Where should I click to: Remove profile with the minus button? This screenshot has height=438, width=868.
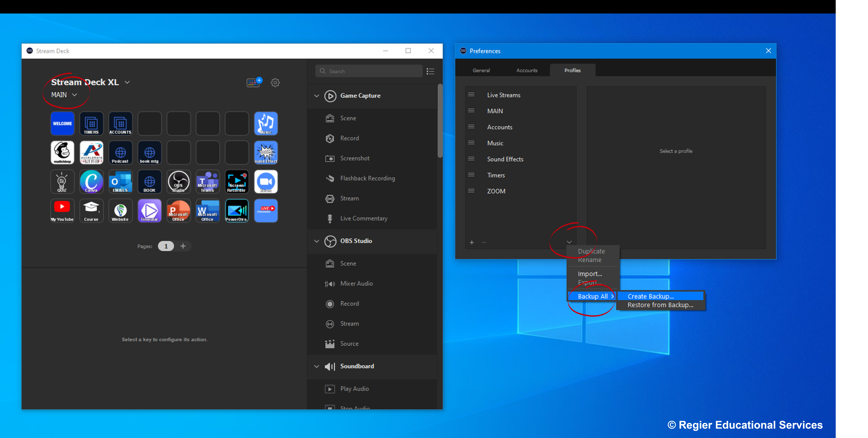[x=484, y=243]
